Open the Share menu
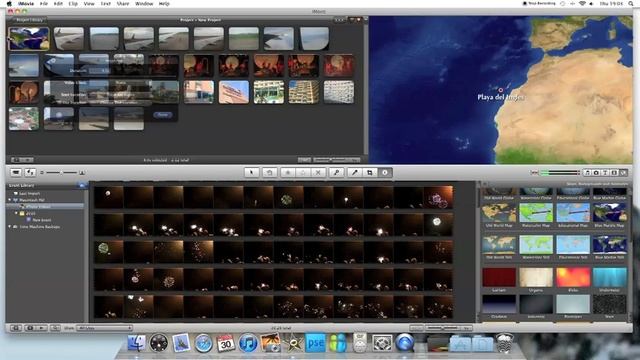This screenshot has height=360, width=640. click(x=123, y=4)
